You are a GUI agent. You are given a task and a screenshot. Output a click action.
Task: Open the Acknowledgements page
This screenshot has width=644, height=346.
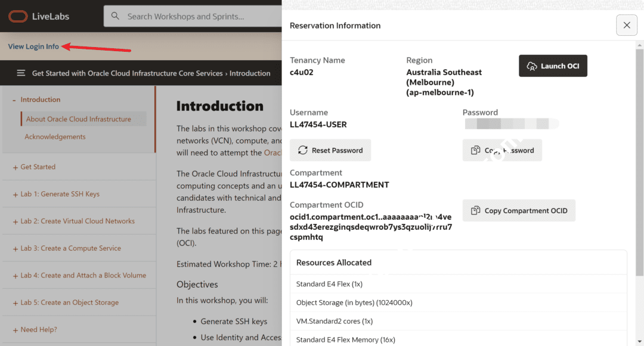[x=55, y=137]
